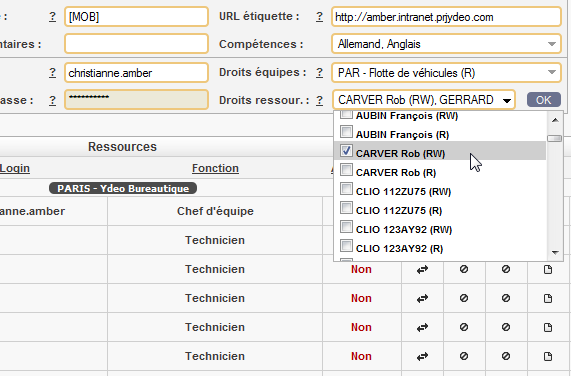Click the swap arrows icon in last Non row

point(422,356)
